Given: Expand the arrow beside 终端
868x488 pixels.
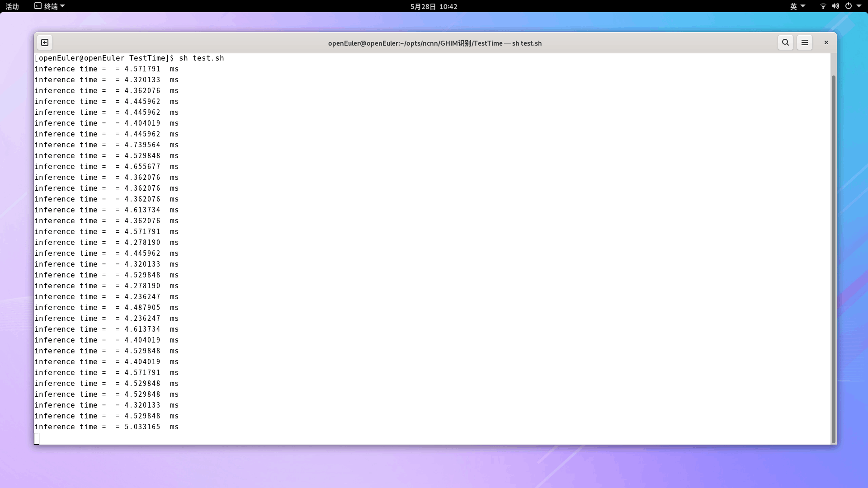Looking at the screenshot, I should [x=62, y=6].
